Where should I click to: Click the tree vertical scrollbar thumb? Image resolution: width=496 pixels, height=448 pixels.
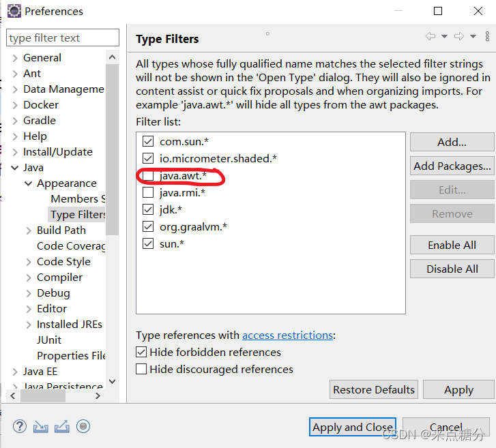[x=112, y=149]
